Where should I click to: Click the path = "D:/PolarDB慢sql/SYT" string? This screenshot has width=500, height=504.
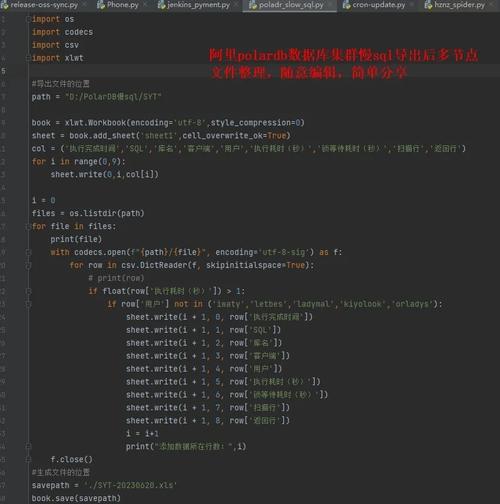[113, 97]
